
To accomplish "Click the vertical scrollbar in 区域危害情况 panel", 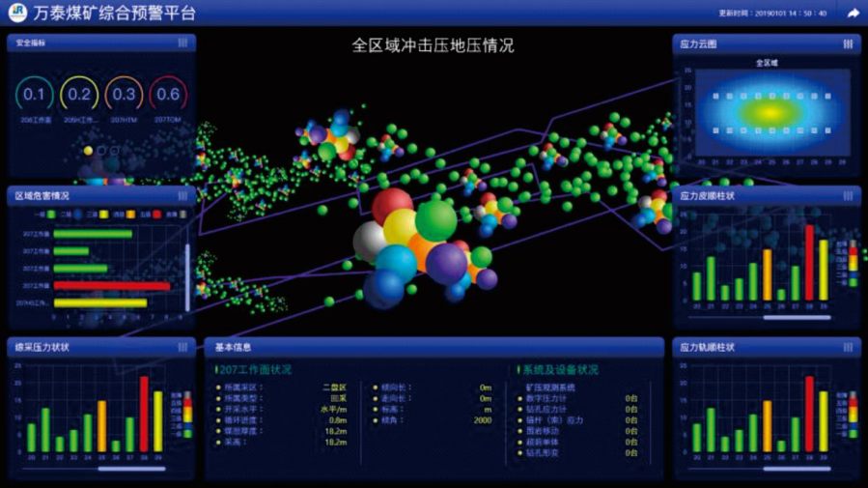I will [x=187, y=277].
